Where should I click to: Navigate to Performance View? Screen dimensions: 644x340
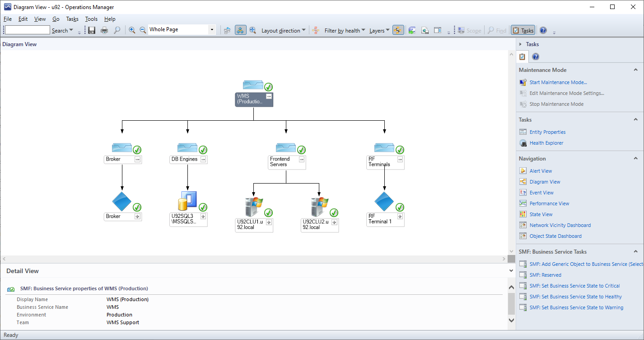pos(549,203)
